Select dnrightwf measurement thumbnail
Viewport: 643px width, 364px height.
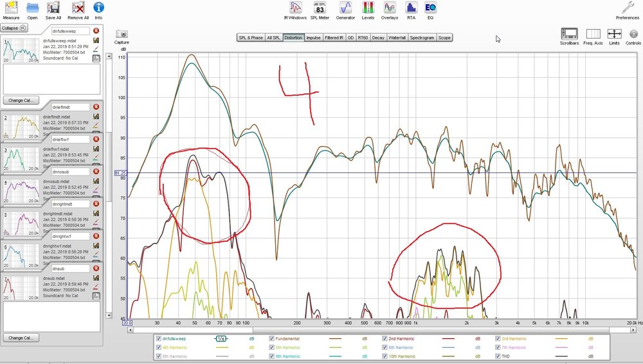click(x=21, y=256)
